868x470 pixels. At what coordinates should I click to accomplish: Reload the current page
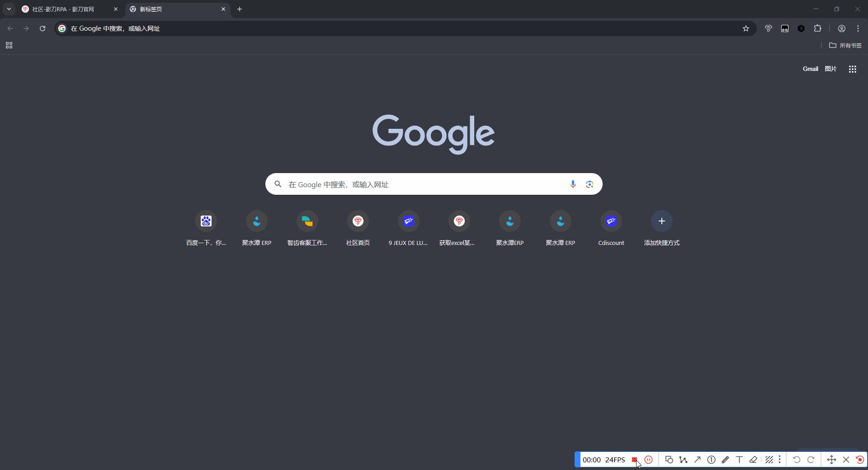42,28
